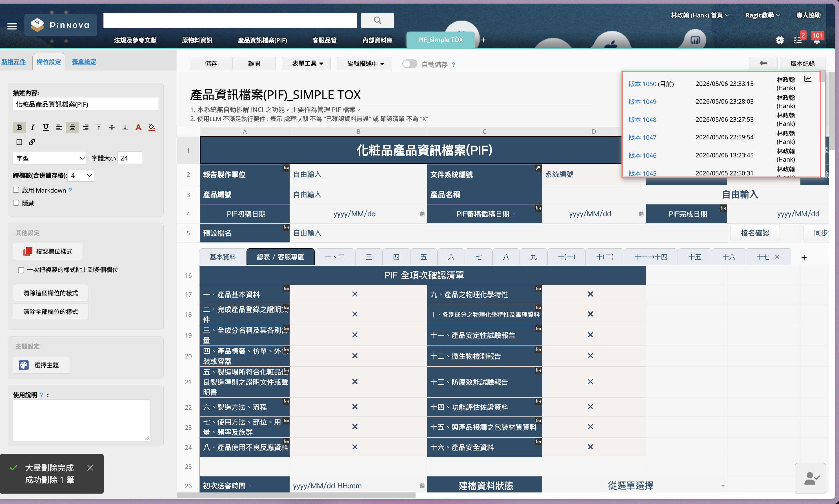Expand the 表單工具 menu
Image resolution: width=839 pixels, height=504 pixels.
click(307, 64)
